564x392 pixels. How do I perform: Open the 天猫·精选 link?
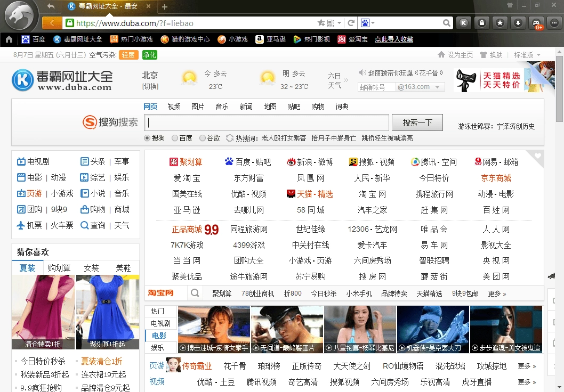pyautogui.click(x=310, y=194)
